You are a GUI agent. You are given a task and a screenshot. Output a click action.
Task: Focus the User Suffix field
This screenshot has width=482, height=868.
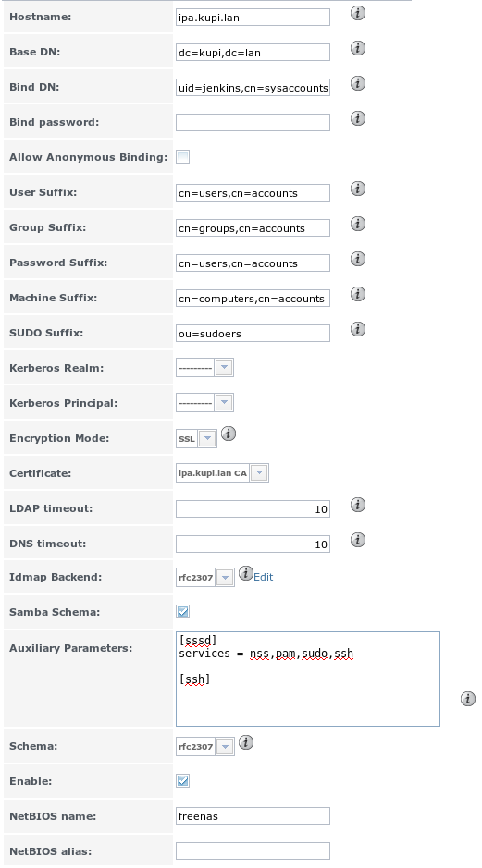253,192
